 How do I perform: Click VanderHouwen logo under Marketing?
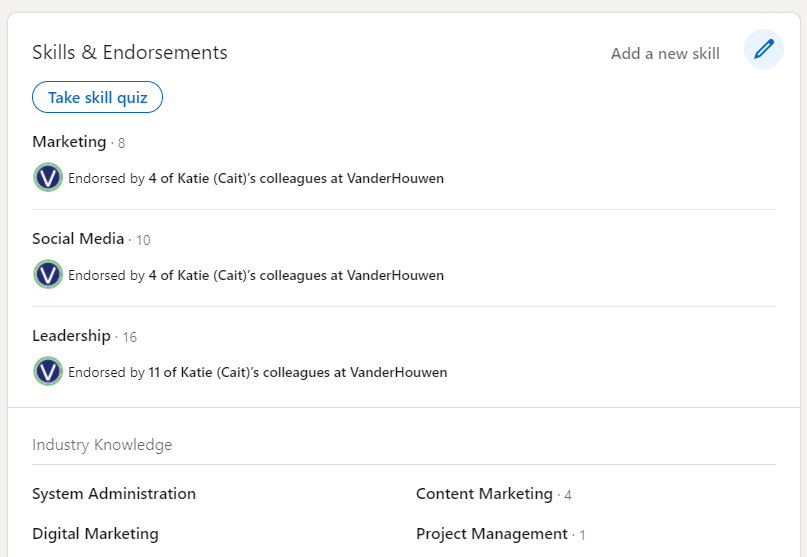coord(48,178)
